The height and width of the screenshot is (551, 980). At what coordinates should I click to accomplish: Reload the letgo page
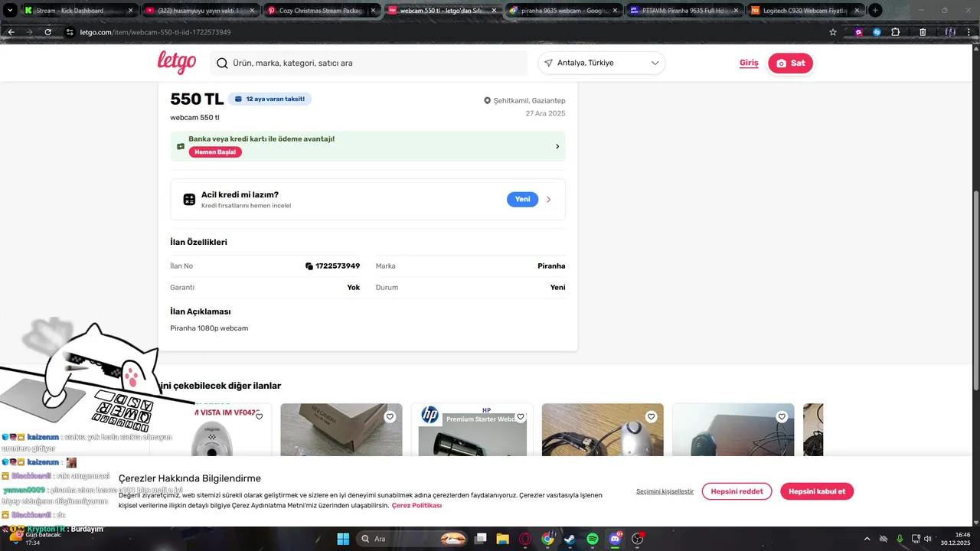pyautogui.click(x=47, y=32)
